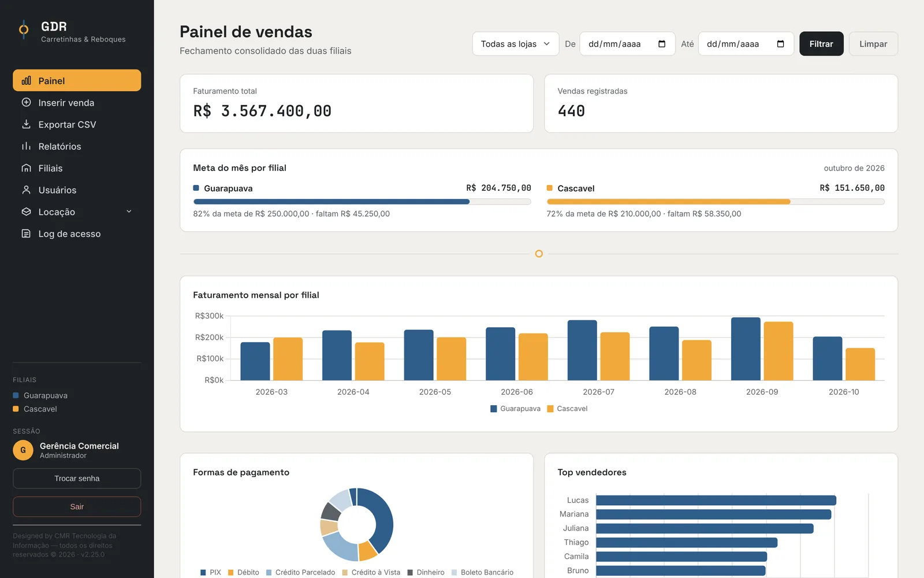This screenshot has height=578, width=924.
Task: Click the Filiais building icon
Action: [x=26, y=168]
